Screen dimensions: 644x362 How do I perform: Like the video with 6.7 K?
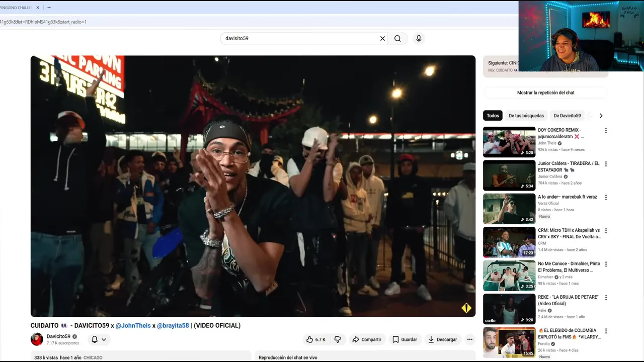coord(315,339)
